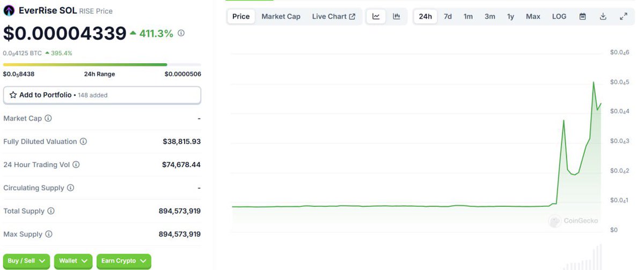Show Circulating Supply info icon
This screenshot has height=270, width=644.
point(70,188)
